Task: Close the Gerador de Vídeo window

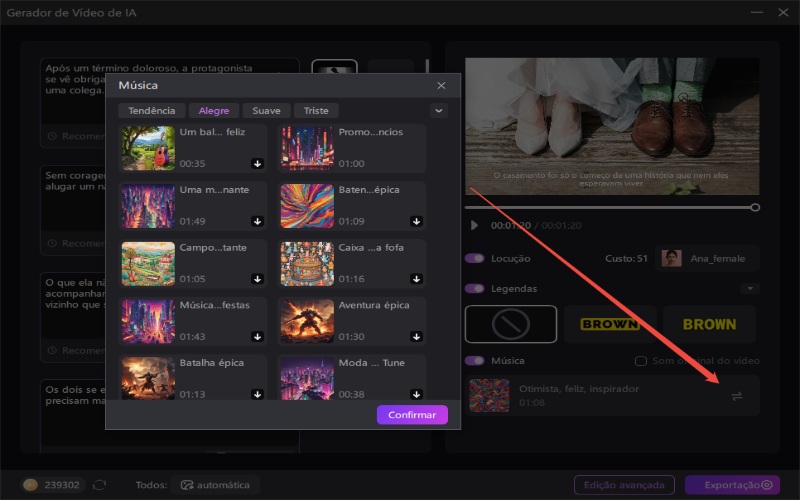Action: pyautogui.click(x=783, y=12)
